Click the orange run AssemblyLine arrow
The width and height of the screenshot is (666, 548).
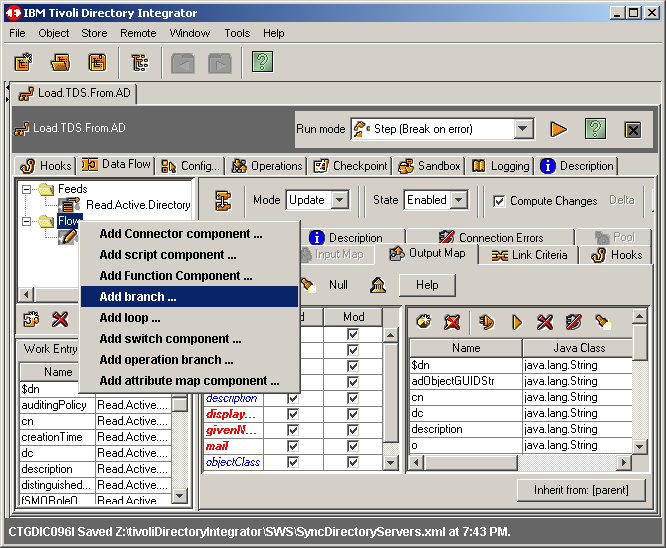(558, 129)
